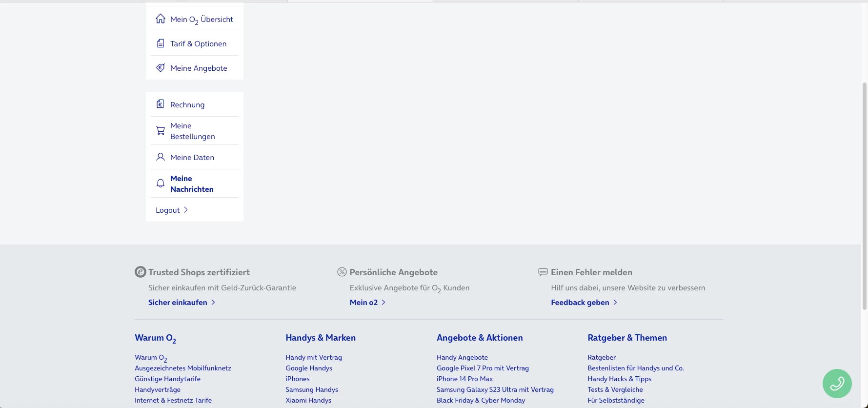Click the tag icon beside Meine Angebote
868x408 pixels.
[x=161, y=68]
